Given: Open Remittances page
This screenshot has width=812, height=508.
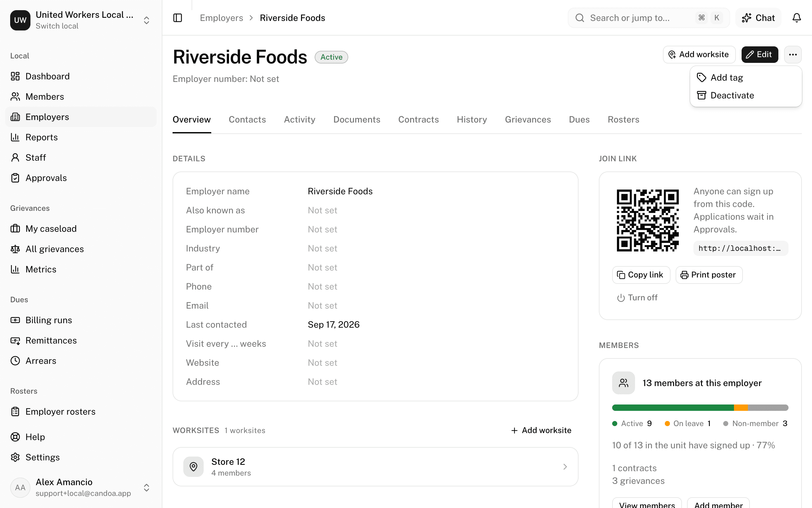Looking at the screenshot, I should click(81, 340).
